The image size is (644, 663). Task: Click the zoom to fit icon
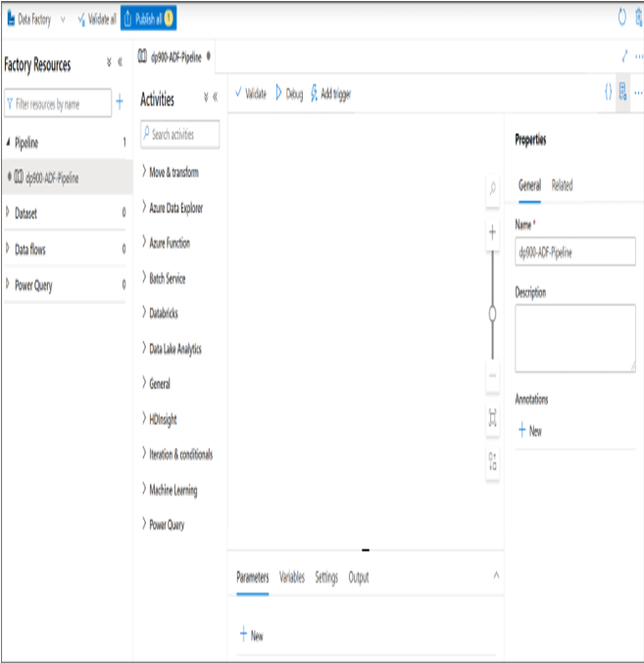coord(492,418)
